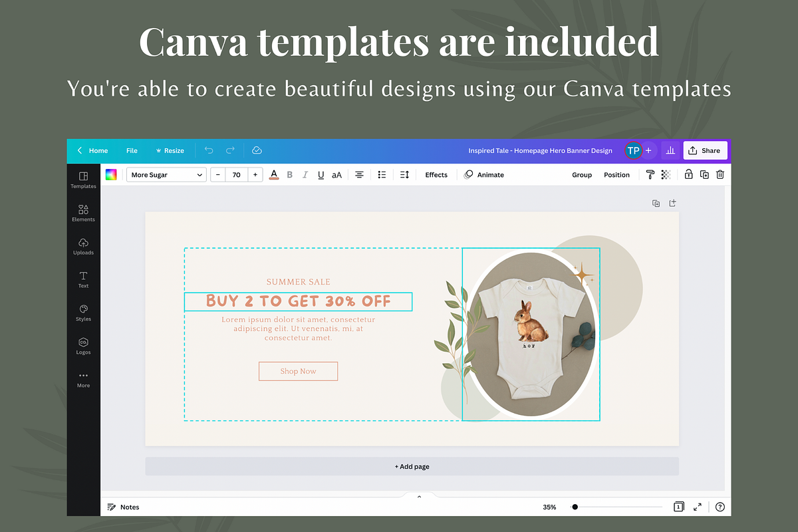Click the design title in header
798x532 pixels.
[540, 150]
